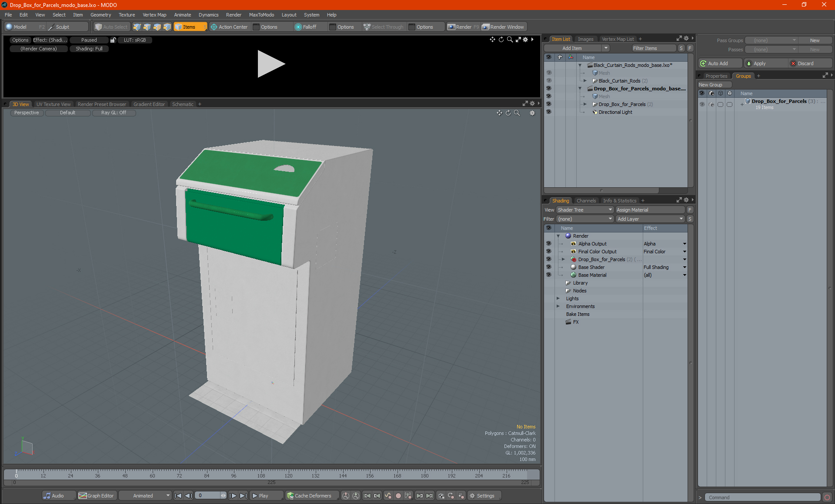The image size is (835, 504).
Task: Pan 3D viewport with move icon
Action: [499, 113]
